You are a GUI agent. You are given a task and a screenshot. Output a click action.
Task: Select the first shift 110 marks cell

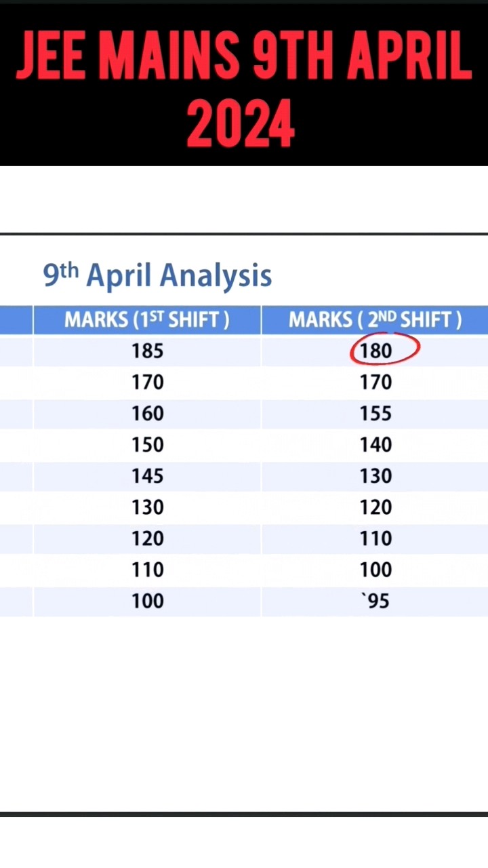tap(147, 570)
